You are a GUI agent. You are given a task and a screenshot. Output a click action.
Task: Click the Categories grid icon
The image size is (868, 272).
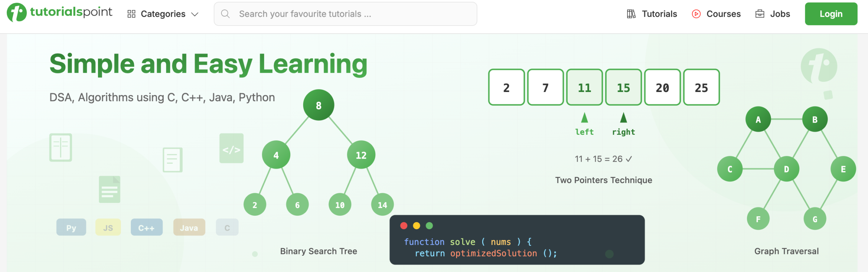pos(132,14)
